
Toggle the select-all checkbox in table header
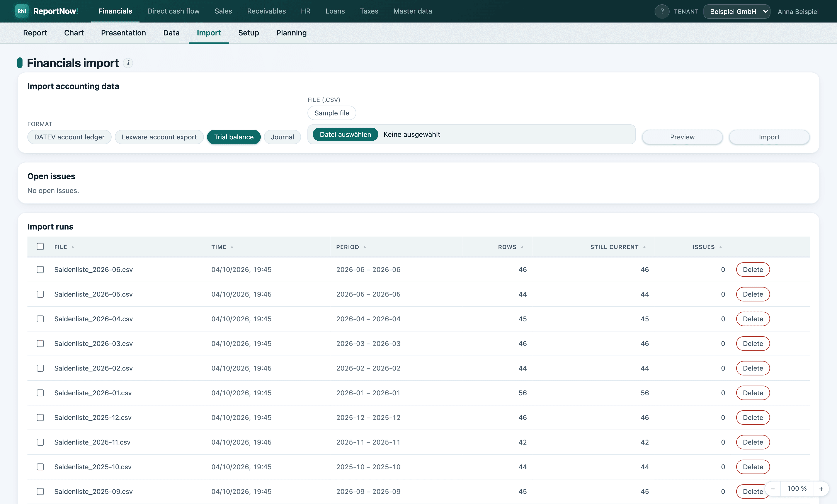tap(40, 247)
